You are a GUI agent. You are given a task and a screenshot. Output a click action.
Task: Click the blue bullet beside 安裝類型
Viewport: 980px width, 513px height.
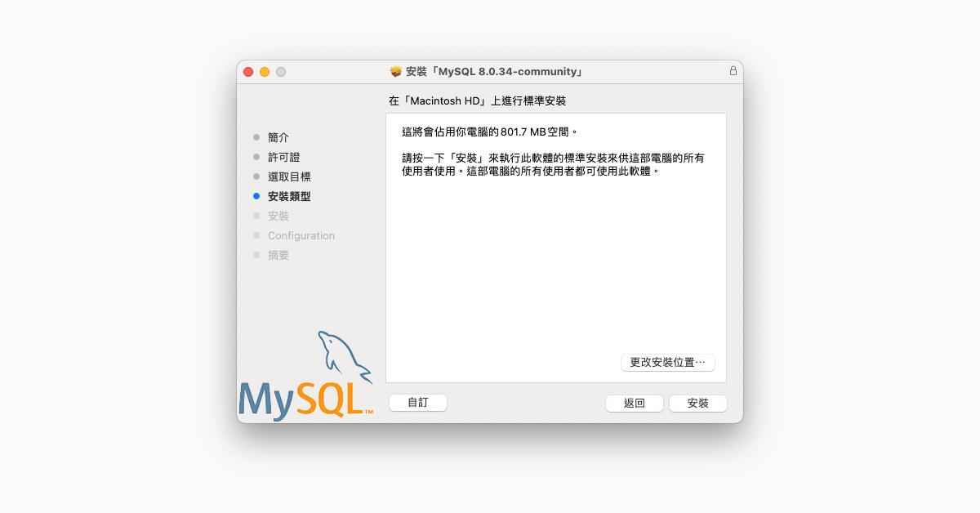point(256,196)
